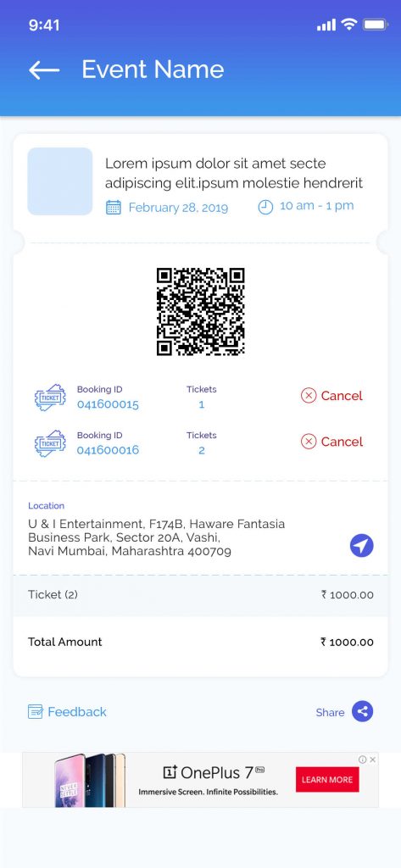Tap the back arrow icon

[44, 70]
